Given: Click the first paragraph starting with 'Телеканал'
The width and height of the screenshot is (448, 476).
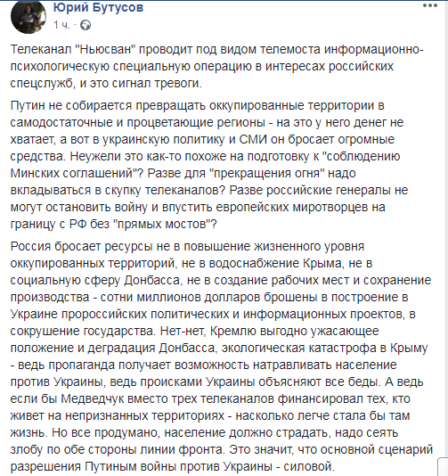Looking at the screenshot, I should [216, 66].
